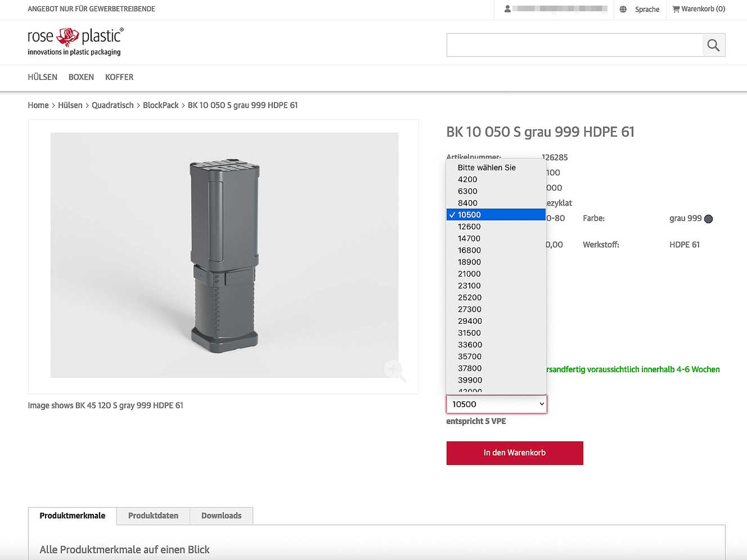Open Sprache language selector
The width and height of the screenshot is (747, 560).
point(647,9)
